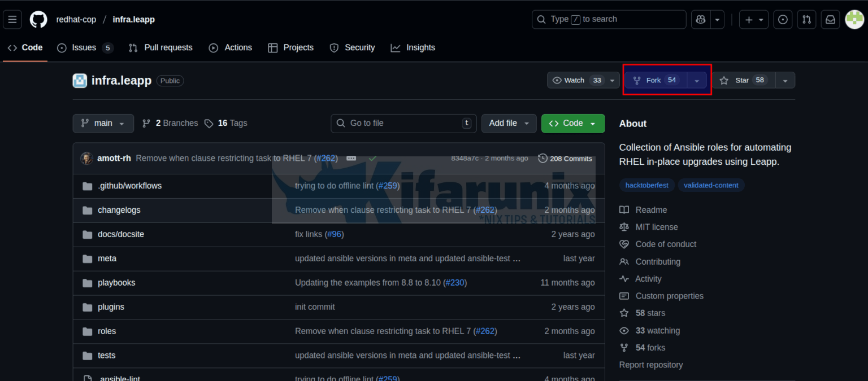Image resolution: width=868 pixels, height=381 pixels.
Task: Open the Add file dropdown
Action: point(509,123)
